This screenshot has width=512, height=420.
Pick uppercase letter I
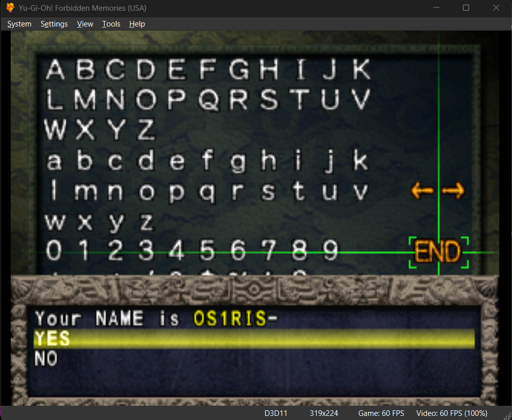point(300,69)
